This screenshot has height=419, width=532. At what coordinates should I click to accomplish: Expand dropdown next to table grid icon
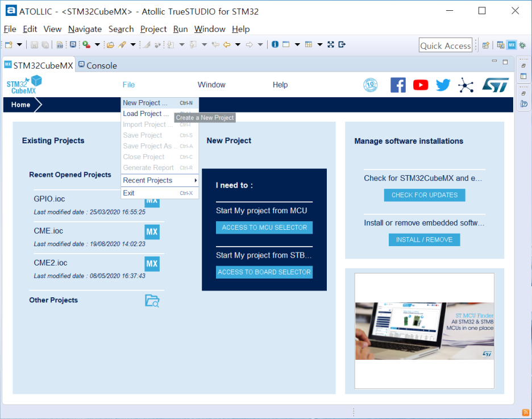[x=319, y=44]
